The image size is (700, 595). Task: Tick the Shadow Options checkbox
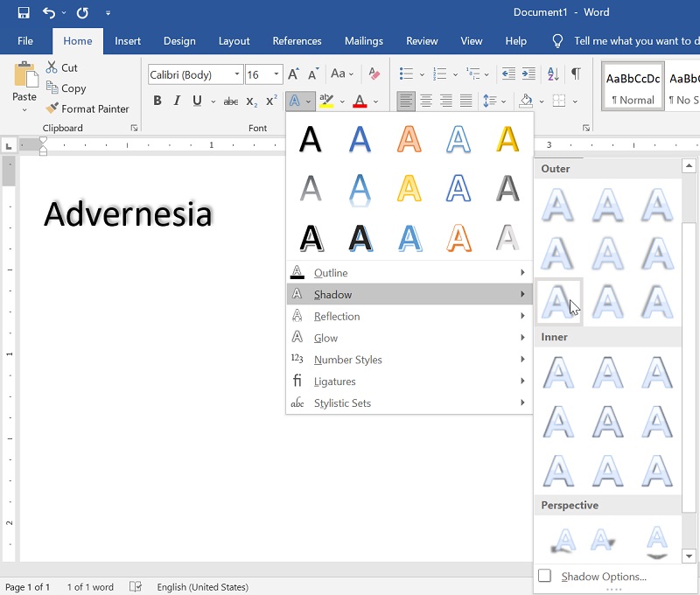(x=544, y=576)
